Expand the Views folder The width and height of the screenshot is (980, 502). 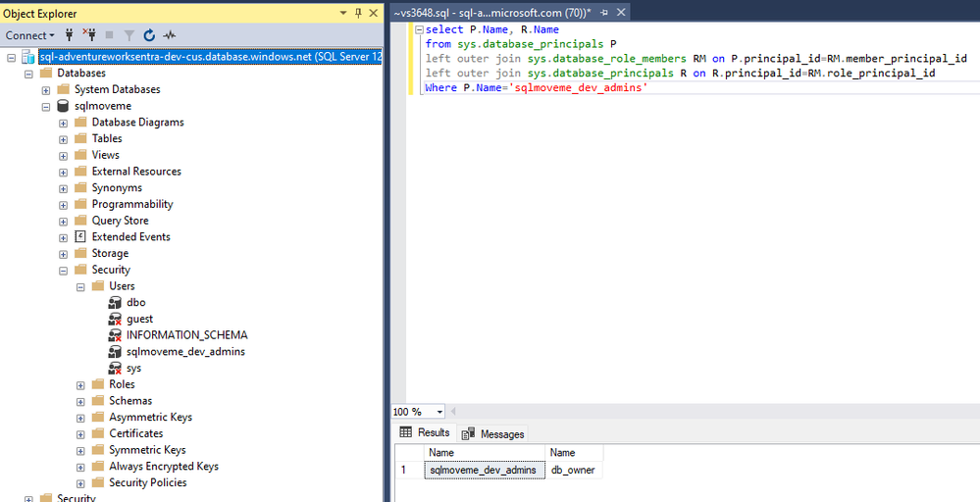tap(63, 156)
